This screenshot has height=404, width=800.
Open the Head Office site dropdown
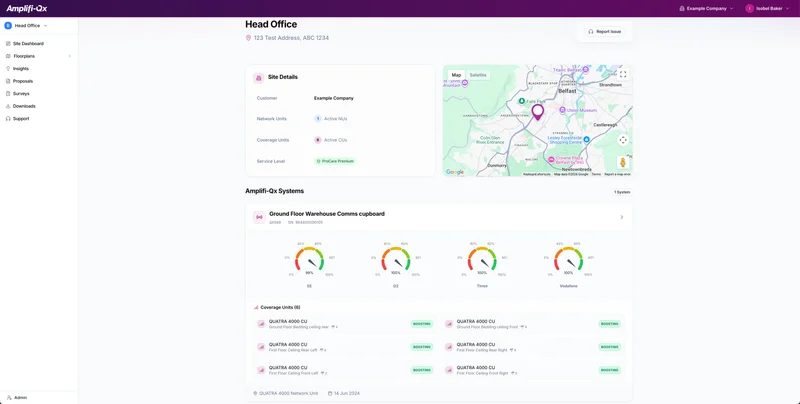(x=27, y=26)
